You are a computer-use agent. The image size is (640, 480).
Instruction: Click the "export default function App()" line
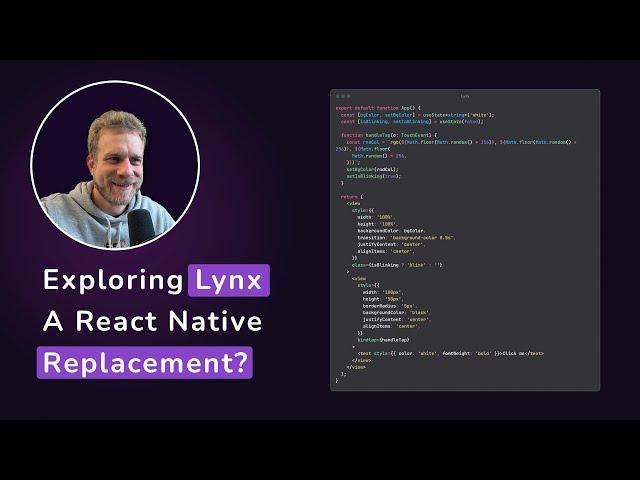pos(378,107)
